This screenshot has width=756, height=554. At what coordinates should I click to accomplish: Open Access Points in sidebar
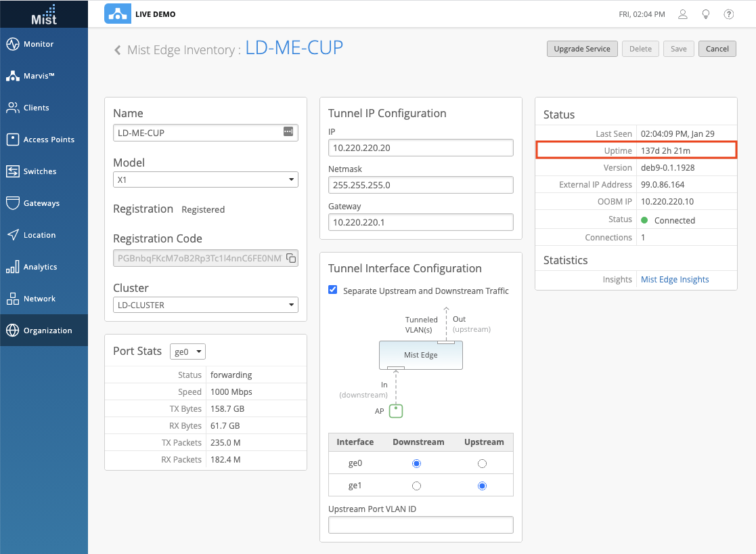(x=49, y=140)
